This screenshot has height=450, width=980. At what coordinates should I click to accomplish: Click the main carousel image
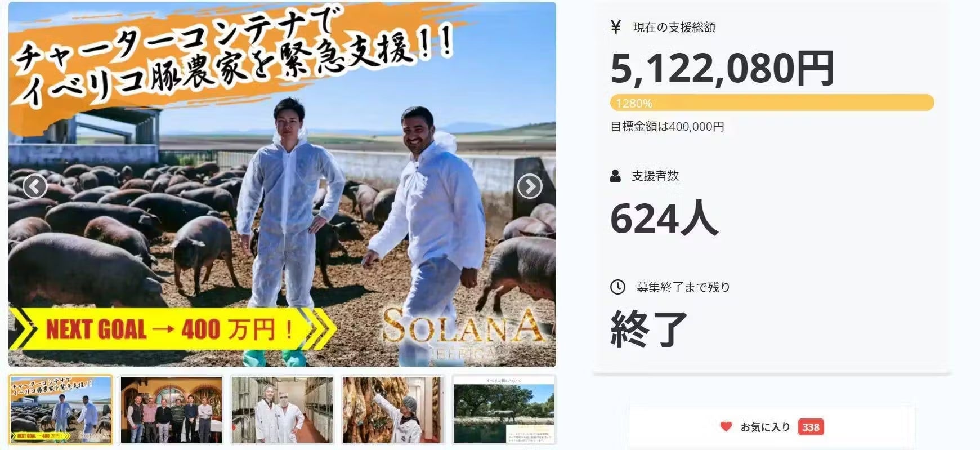[x=282, y=184]
